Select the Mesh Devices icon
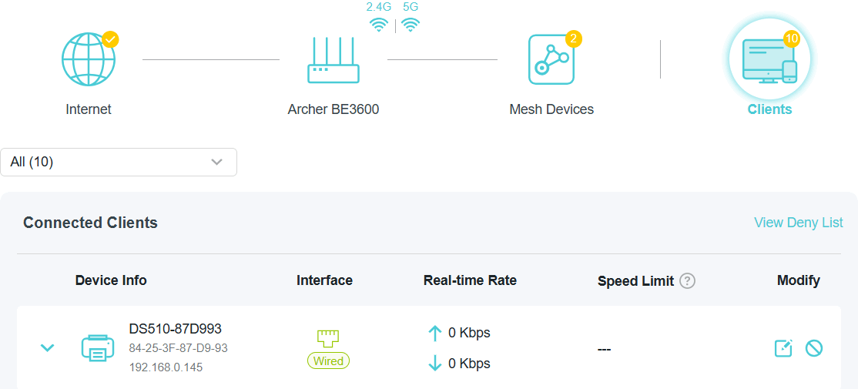Image resolution: width=868 pixels, height=389 pixels. coord(551,59)
